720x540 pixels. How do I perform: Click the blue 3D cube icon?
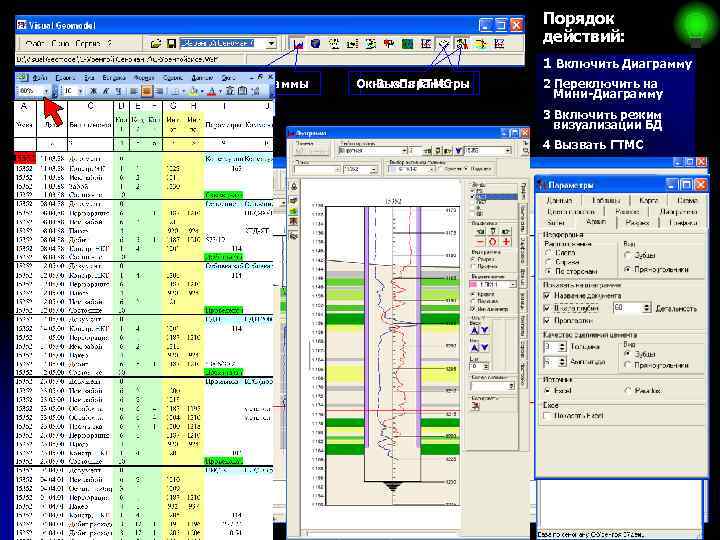tap(315, 44)
